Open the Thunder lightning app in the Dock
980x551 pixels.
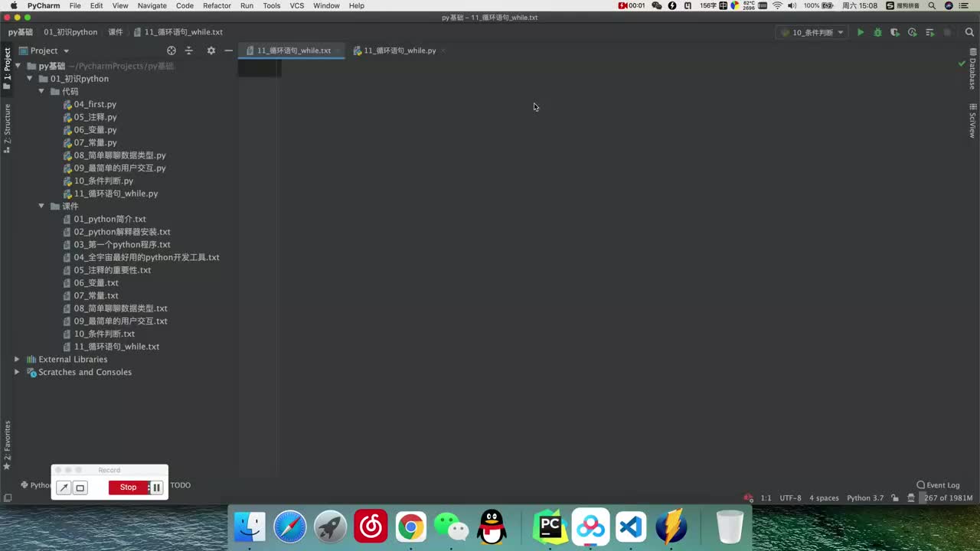671,527
